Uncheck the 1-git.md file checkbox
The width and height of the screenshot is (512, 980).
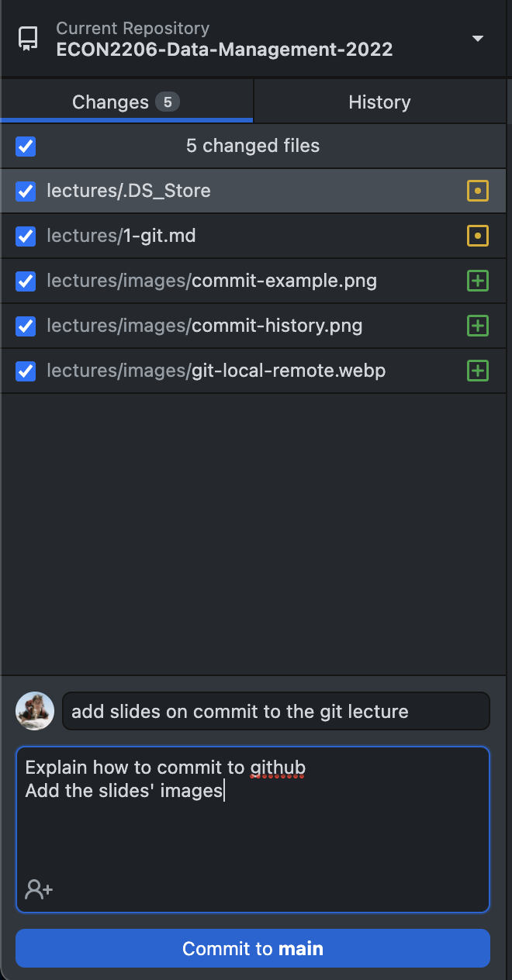(x=26, y=236)
